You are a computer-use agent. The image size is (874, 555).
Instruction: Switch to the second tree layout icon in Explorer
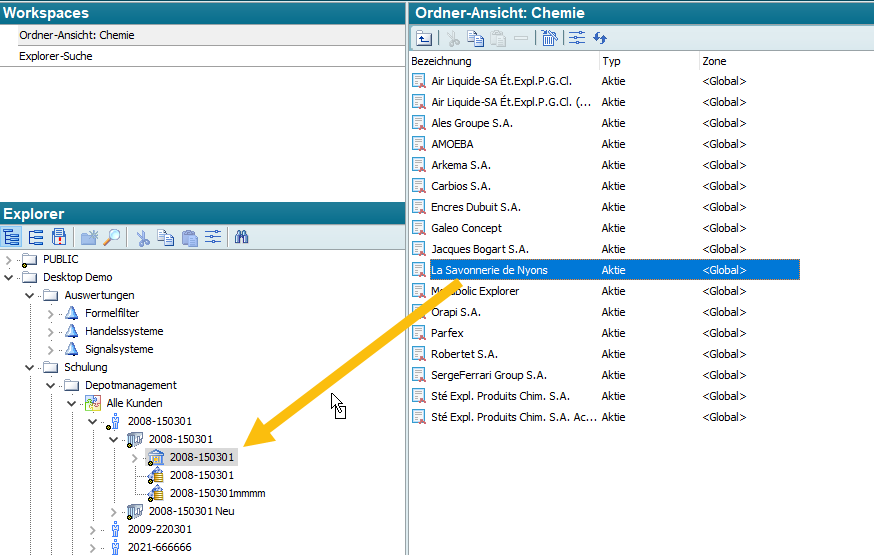click(36, 237)
